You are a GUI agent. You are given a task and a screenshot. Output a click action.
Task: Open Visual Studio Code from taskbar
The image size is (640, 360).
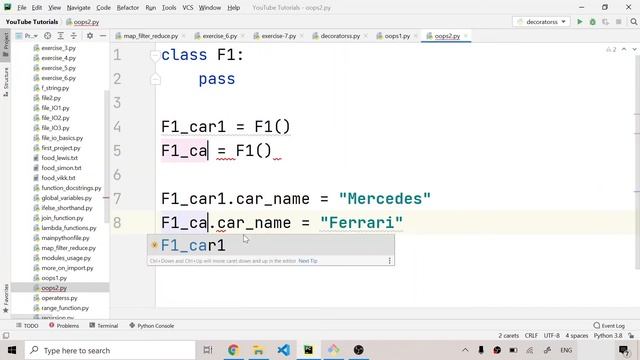(x=283, y=350)
